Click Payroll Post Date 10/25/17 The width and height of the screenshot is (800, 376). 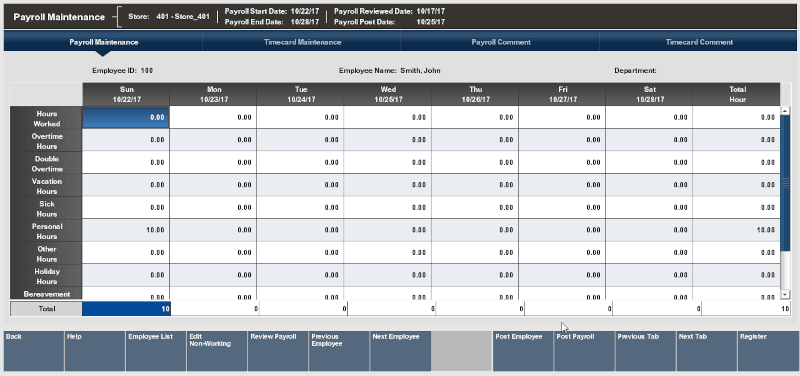coord(389,22)
